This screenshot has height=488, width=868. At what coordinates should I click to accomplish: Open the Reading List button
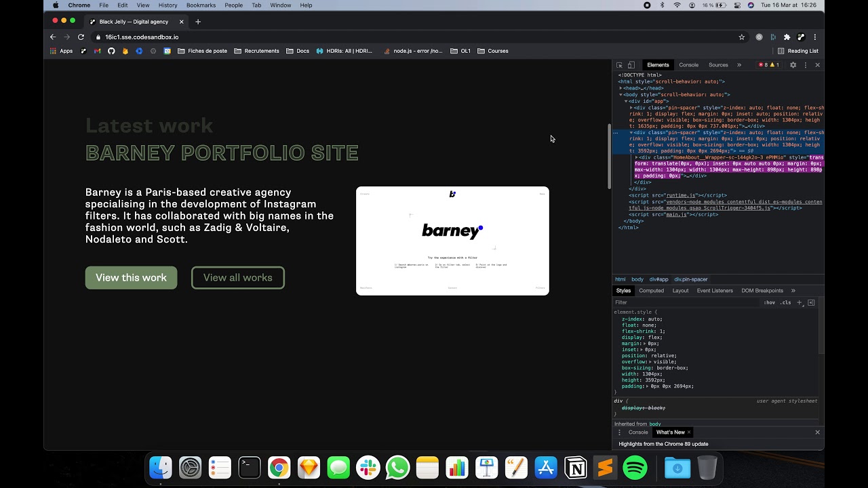(x=798, y=51)
